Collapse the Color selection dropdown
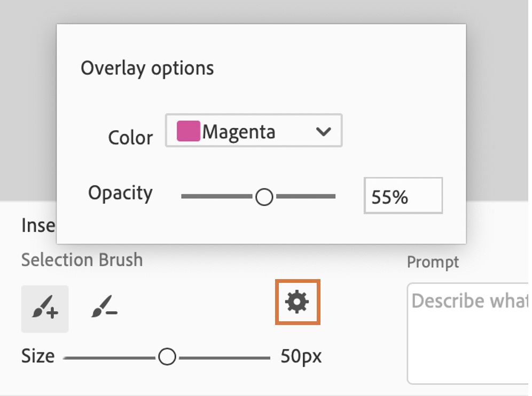 tap(325, 131)
